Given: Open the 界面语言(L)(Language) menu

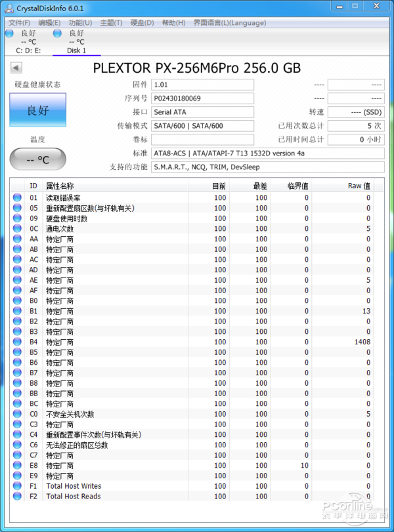Looking at the screenshot, I should (230, 23).
